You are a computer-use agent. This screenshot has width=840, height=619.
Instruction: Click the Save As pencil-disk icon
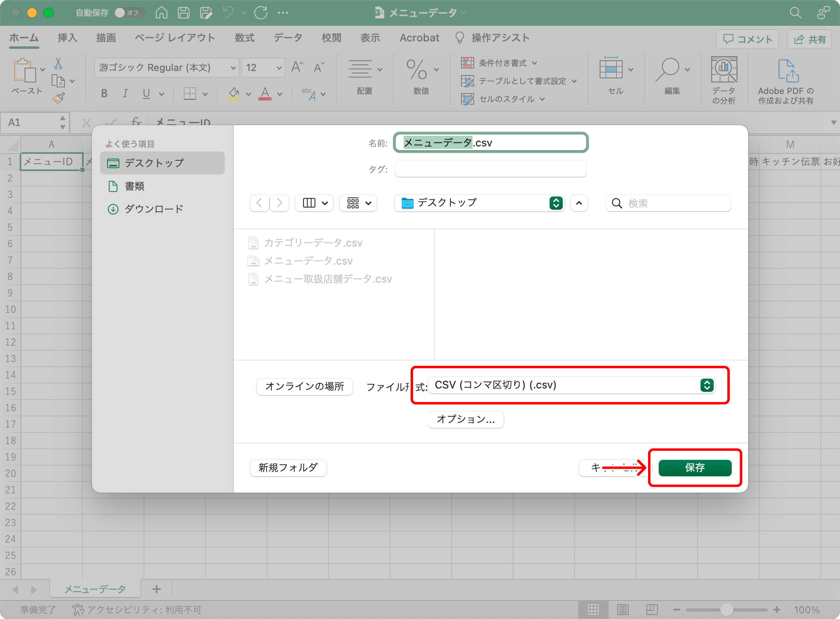click(x=206, y=13)
